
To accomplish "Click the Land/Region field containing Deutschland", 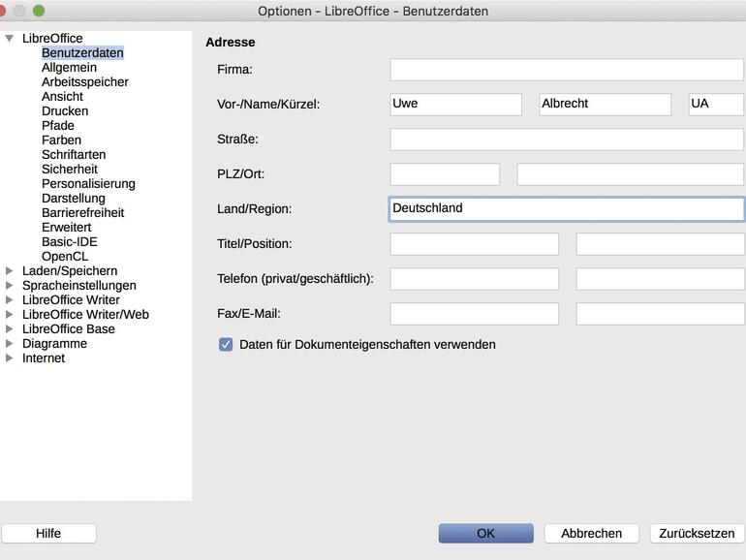I will click(567, 209).
